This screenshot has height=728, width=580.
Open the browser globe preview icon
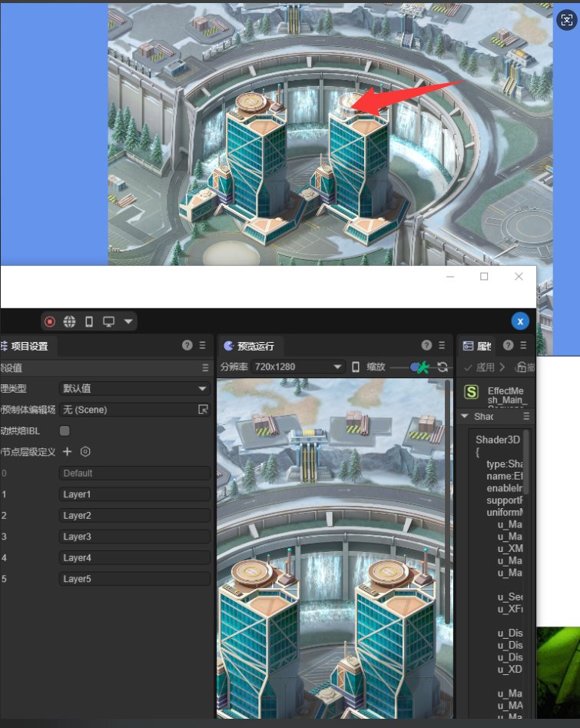click(69, 321)
